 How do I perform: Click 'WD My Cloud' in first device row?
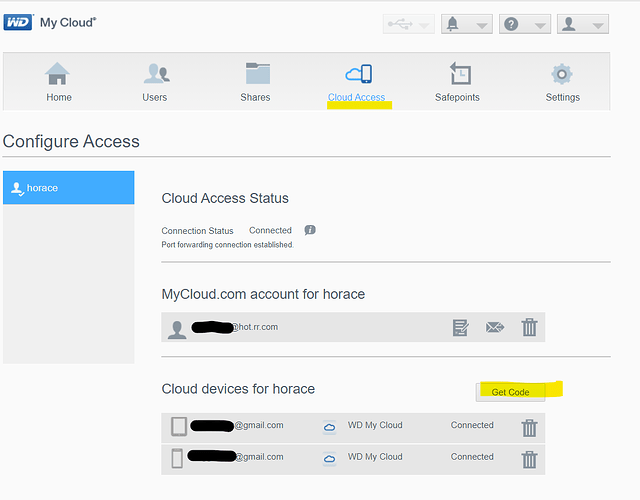coord(375,425)
